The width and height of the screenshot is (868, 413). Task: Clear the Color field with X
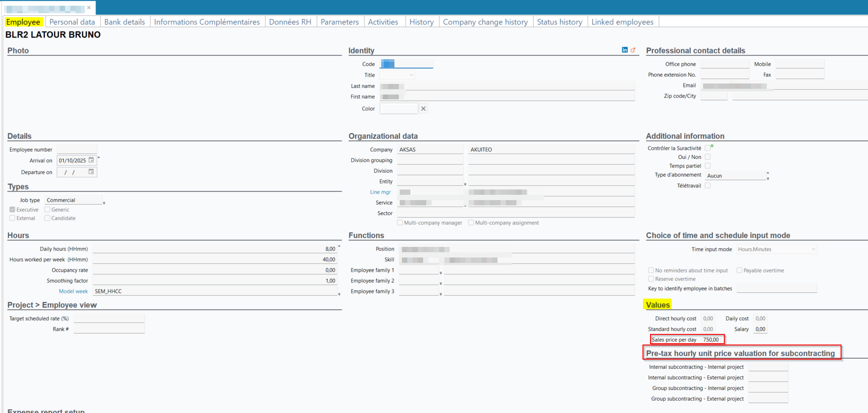point(423,109)
